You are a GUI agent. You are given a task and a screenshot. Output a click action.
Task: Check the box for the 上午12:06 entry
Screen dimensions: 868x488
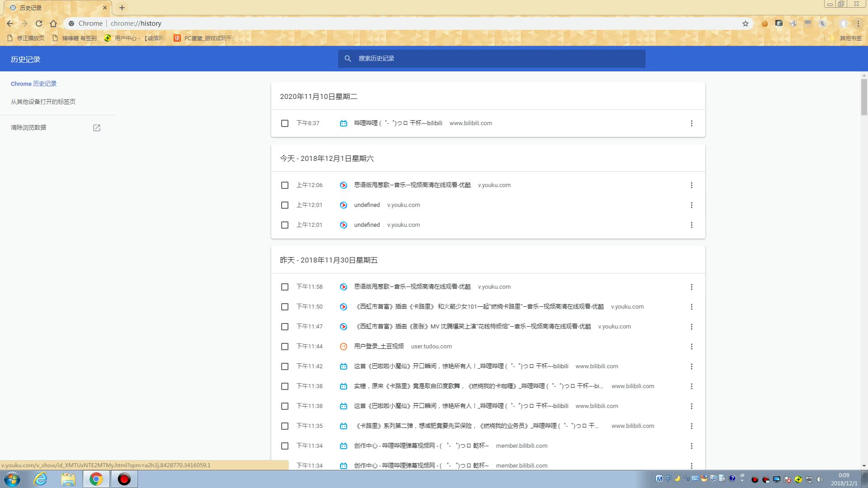click(x=285, y=185)
